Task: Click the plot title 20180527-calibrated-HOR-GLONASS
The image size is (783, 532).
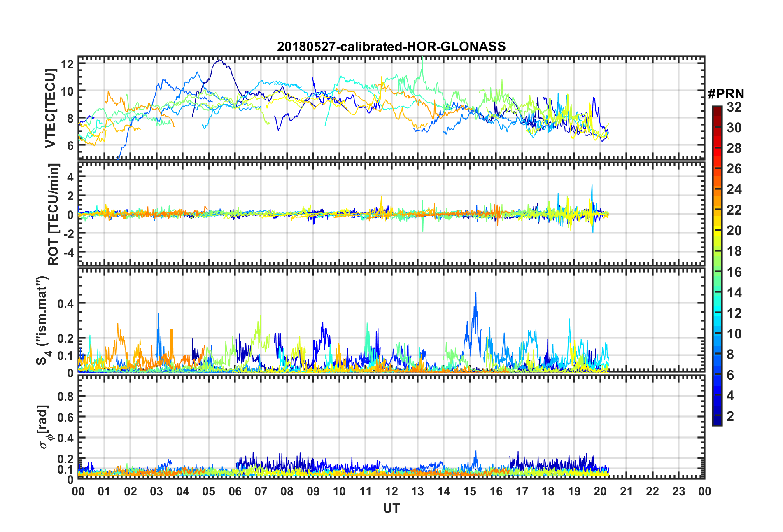Action: (391, 47)
